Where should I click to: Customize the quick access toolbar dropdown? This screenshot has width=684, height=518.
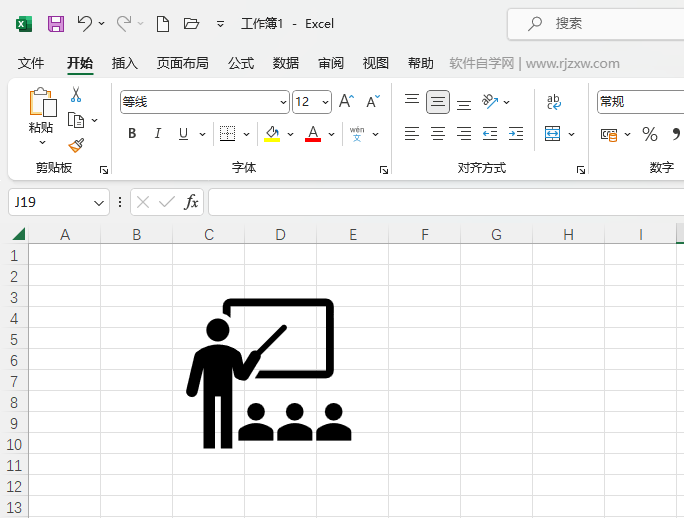pos(220,24)
